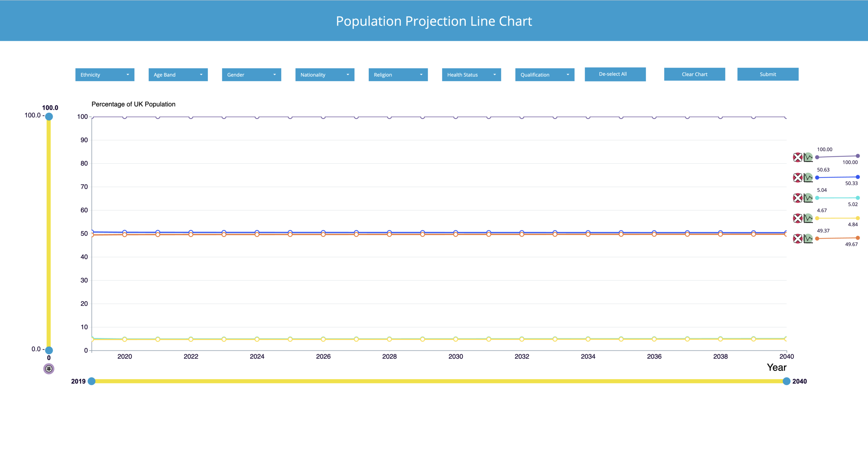This screenshot has width=868, height=450.
Task: Remove the blue 50.63 series with its X icon
Action: tap(798, 178)
